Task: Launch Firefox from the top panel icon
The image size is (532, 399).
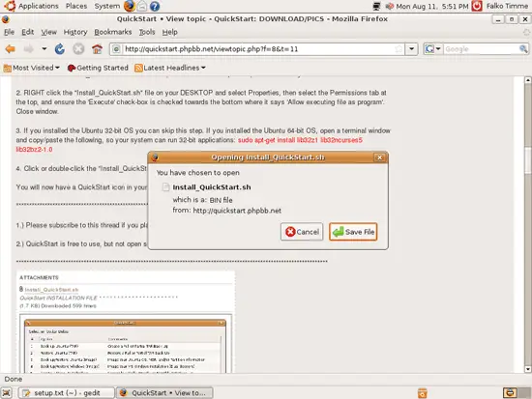Action: point(129,6)
